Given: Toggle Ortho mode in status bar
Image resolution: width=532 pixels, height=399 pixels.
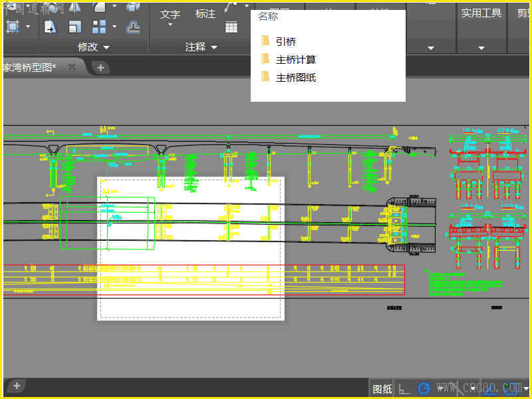Looking at the screenshot, I should pyautogui.click(x=404, y=389).
